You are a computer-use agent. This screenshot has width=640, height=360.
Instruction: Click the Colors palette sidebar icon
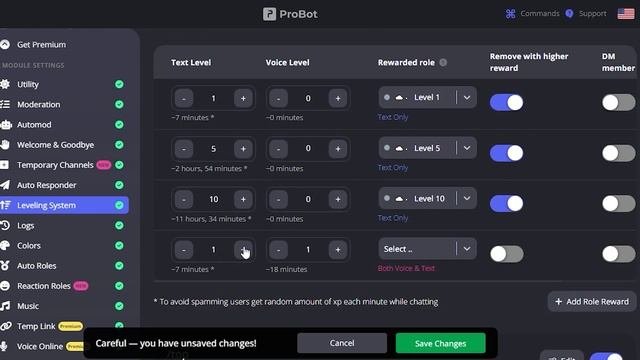(x=5, y=245)
